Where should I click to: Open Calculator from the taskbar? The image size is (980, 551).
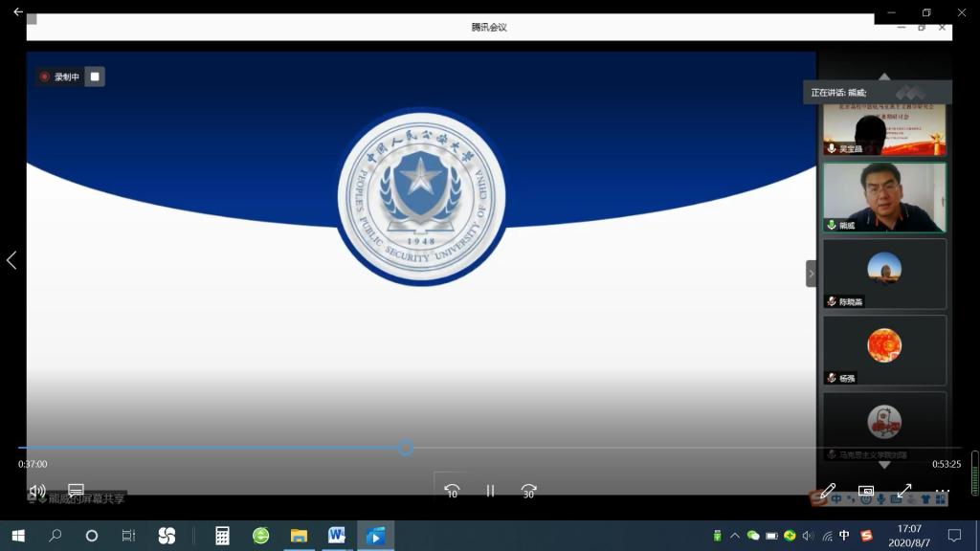click(x=222, y=536)
